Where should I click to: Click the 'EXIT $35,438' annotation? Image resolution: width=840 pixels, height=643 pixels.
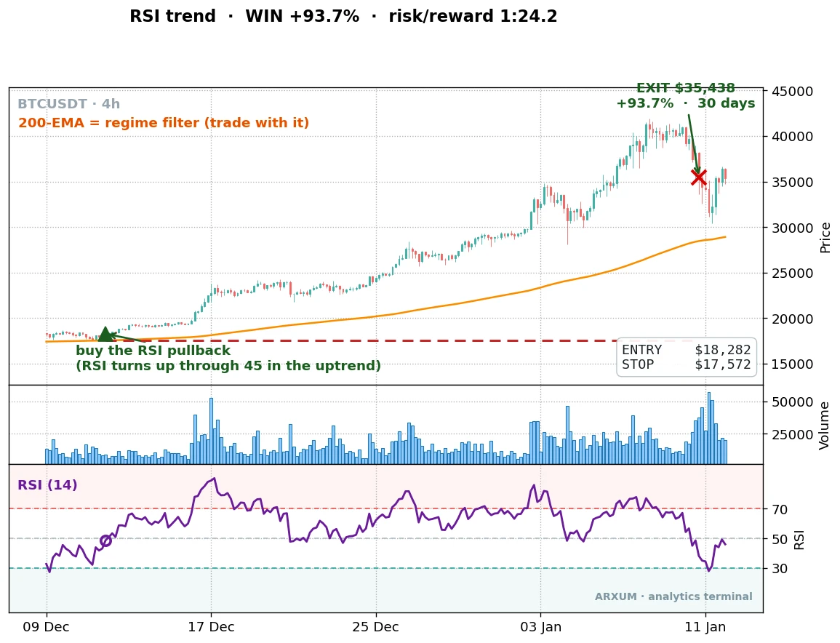pyautogui.click(x=685, y=88)
